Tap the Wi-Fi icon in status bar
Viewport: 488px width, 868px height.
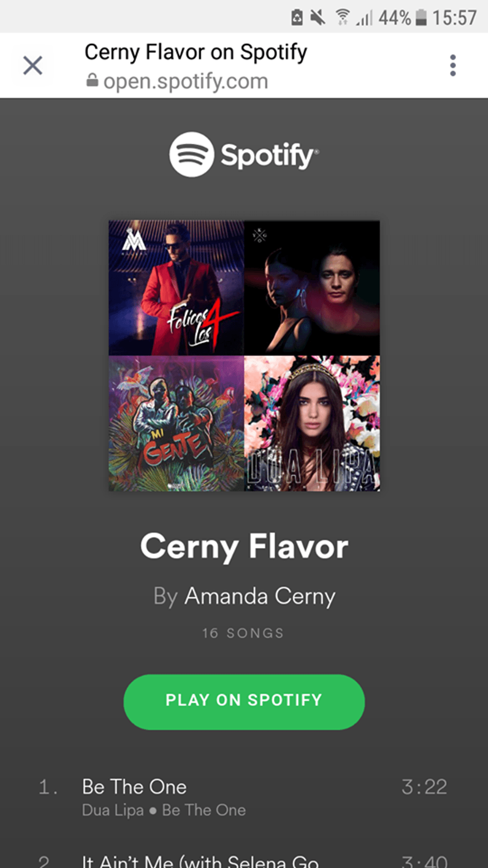(342, 17)
